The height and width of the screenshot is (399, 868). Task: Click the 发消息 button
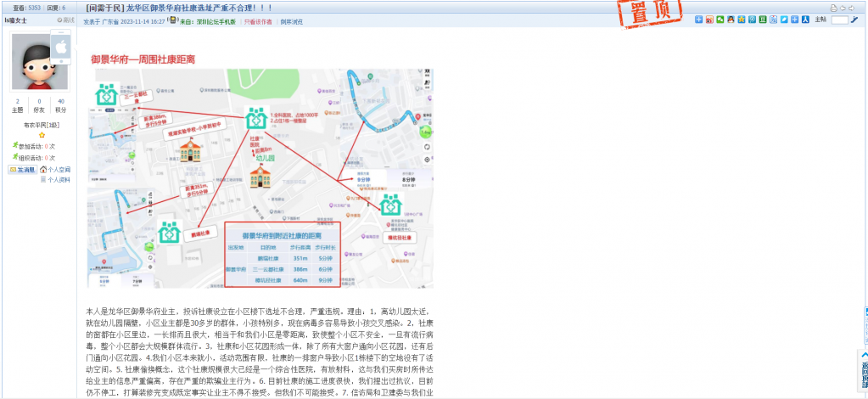click(x=22, y=170)
